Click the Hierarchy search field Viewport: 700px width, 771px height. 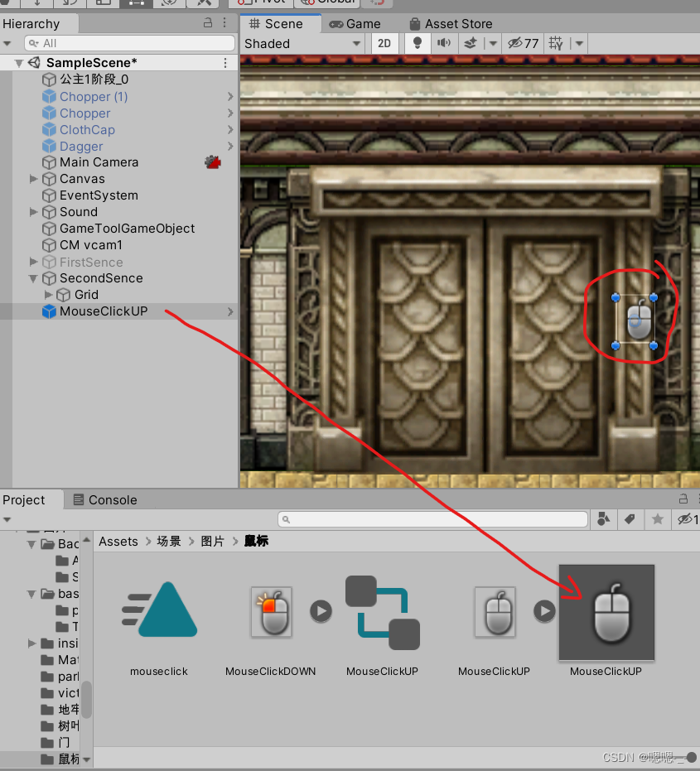point(129,43)
